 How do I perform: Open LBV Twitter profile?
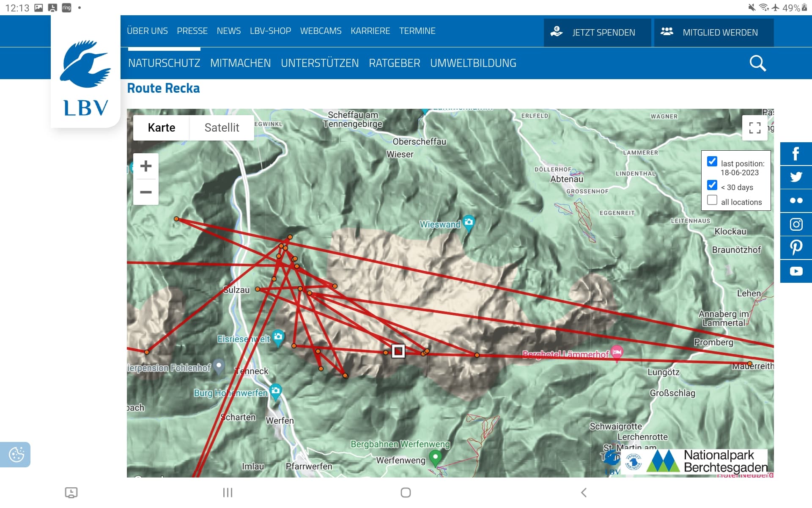click(x=796, y=177)
